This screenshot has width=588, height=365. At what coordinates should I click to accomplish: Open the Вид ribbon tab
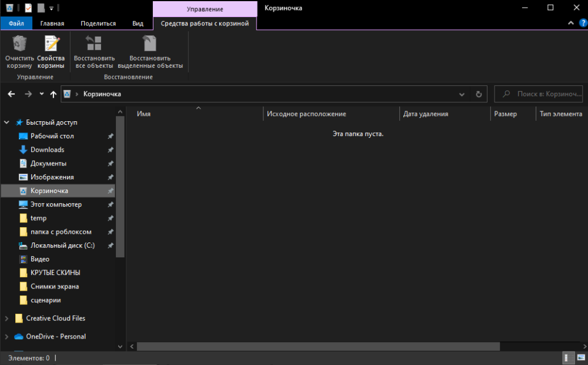[x=138, y=24]
